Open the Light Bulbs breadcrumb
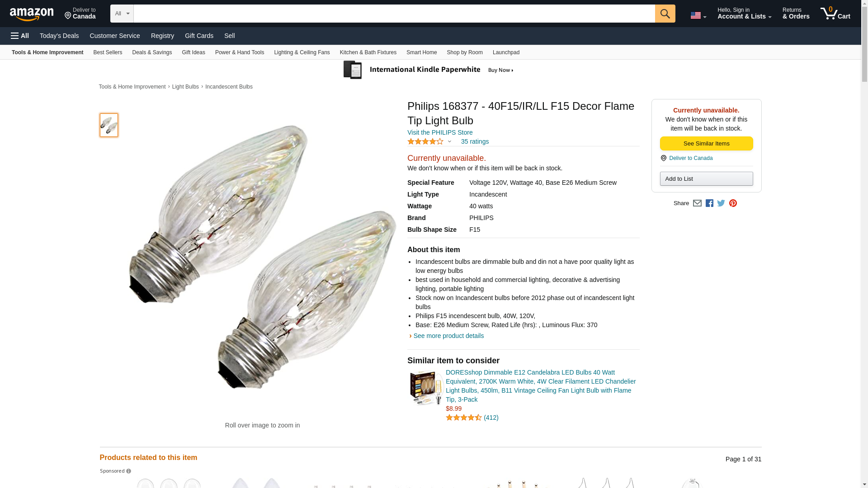The width and height of the screenshot is (868, 488). [x=185, y=87]
